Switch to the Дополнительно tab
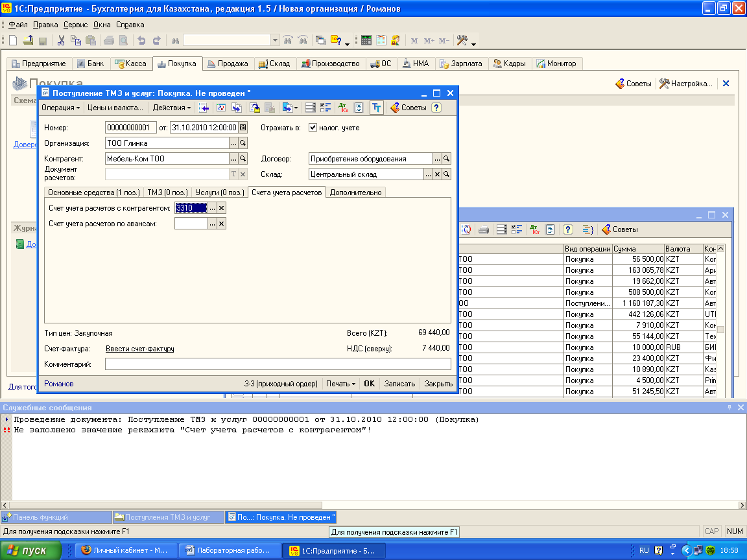This screenshot has height=560, width=747. pos(356,192)
